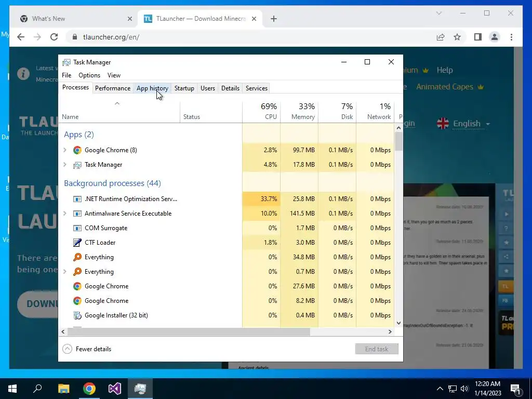Image resolution: width=532 pixels, height=399 pixels.
Task: Switch to the Startup tab
Action: point(184,88)
